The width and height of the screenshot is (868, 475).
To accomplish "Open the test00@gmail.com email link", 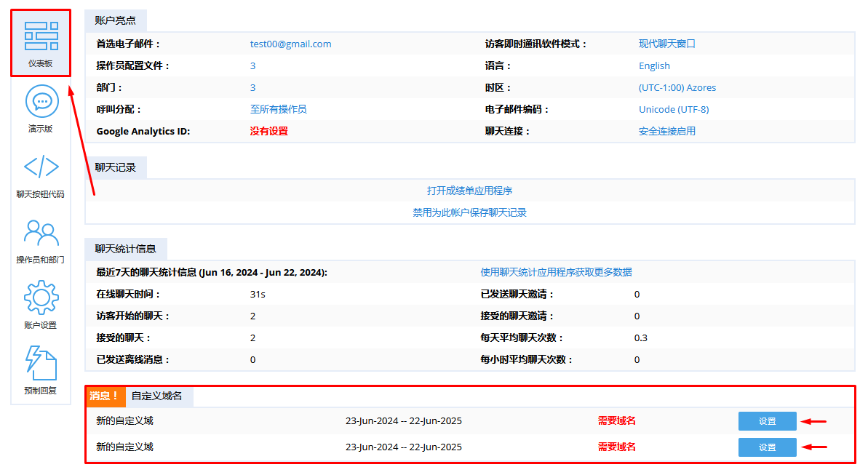I will 290,44.
